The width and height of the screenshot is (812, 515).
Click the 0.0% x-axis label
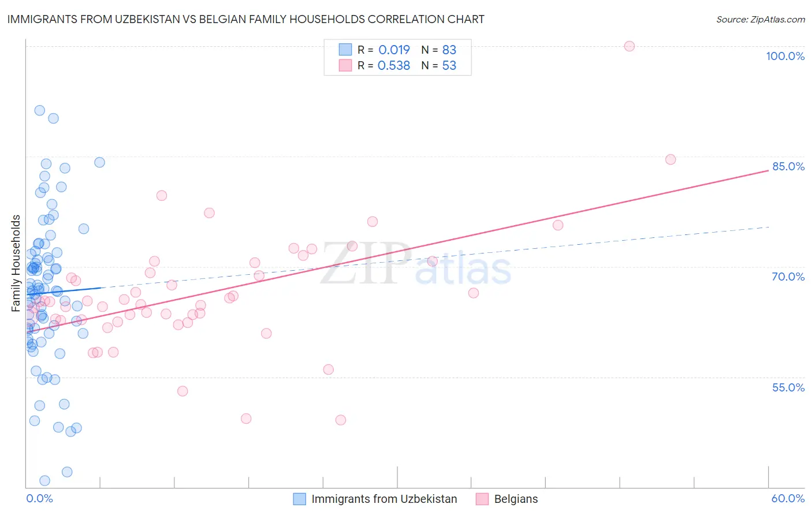pyautogui.click(x=39, y=498)
